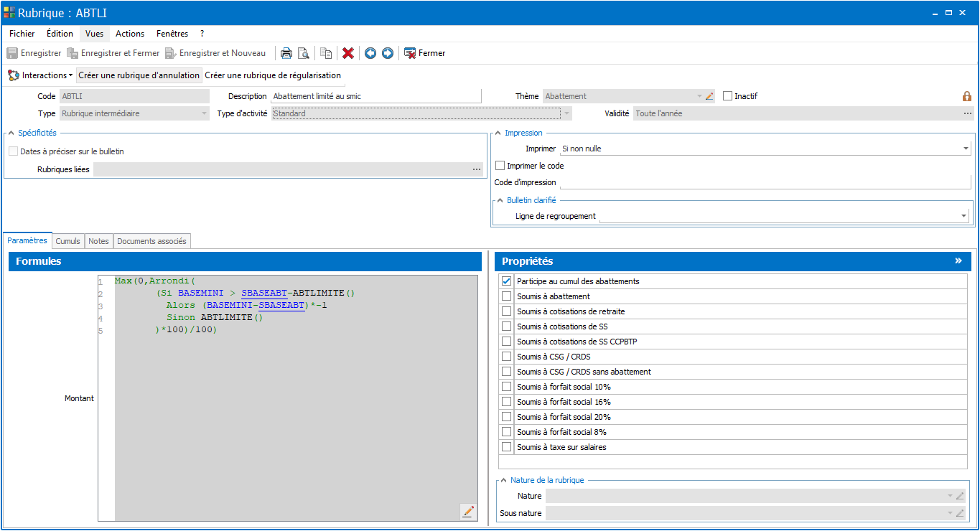Click the application icon in the title bar
The height and width of the screenshot is (531, 980).
(9, 13)
